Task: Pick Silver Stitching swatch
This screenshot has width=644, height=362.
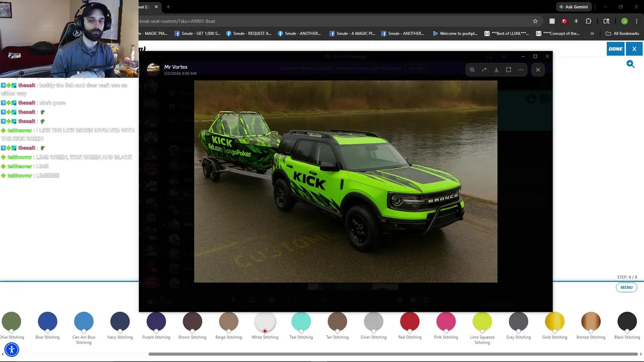Action: pyautogui.click(x=373, y=321)
